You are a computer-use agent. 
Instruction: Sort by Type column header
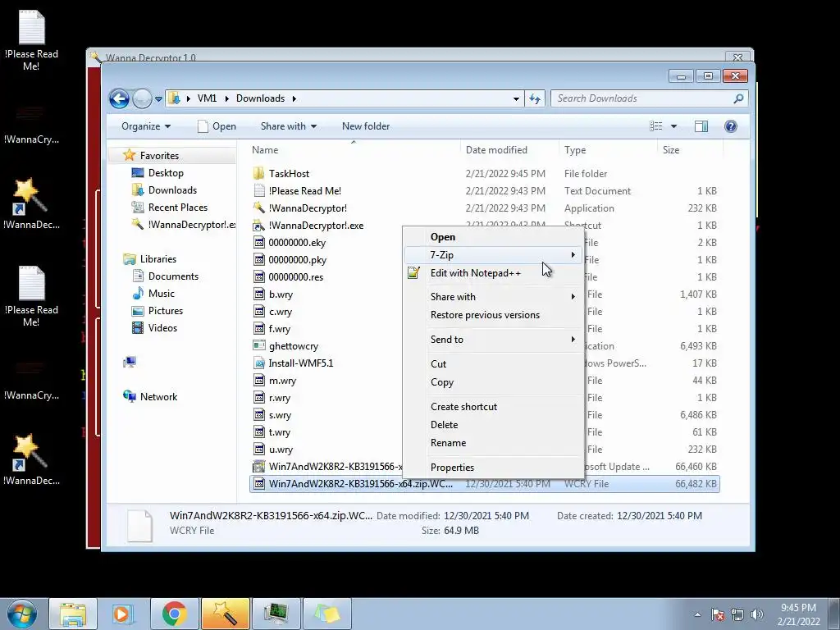click(x=575, y=150)
